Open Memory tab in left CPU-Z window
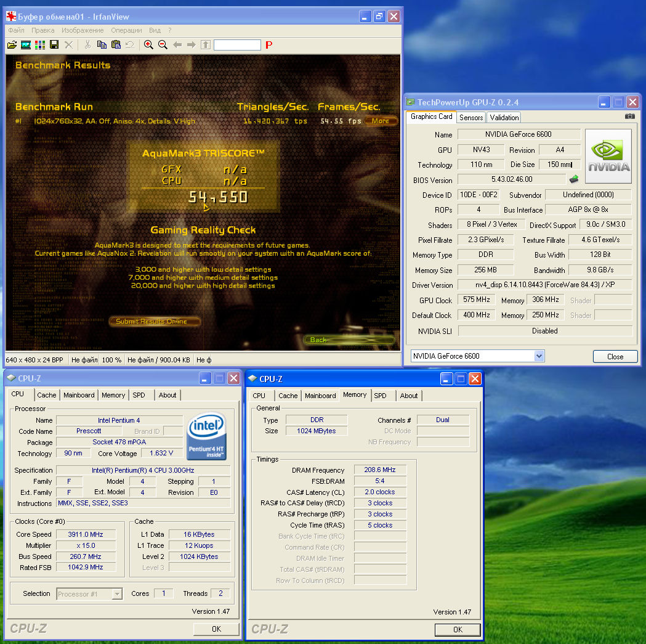 (113, 395)
